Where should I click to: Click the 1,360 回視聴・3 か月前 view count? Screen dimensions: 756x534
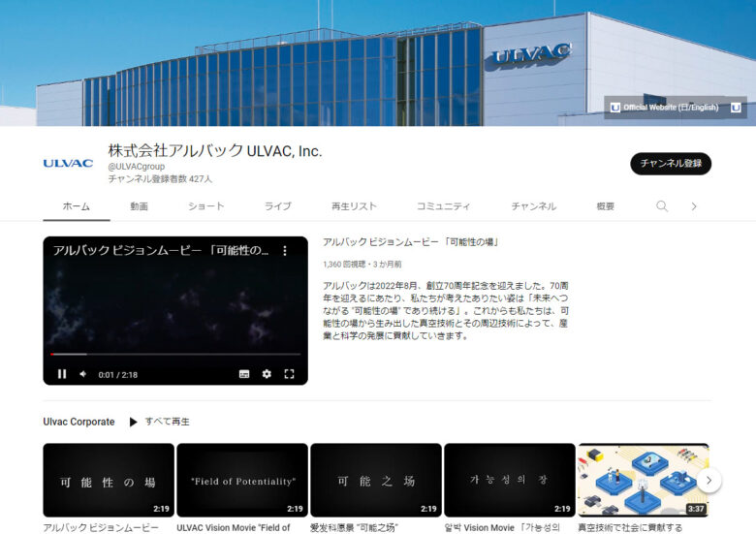pos(362,265)
